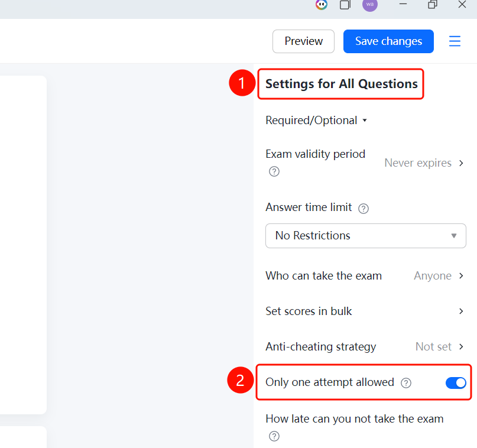
Task: Click the 'Who can take the exam' label
Action: (323, 276)
